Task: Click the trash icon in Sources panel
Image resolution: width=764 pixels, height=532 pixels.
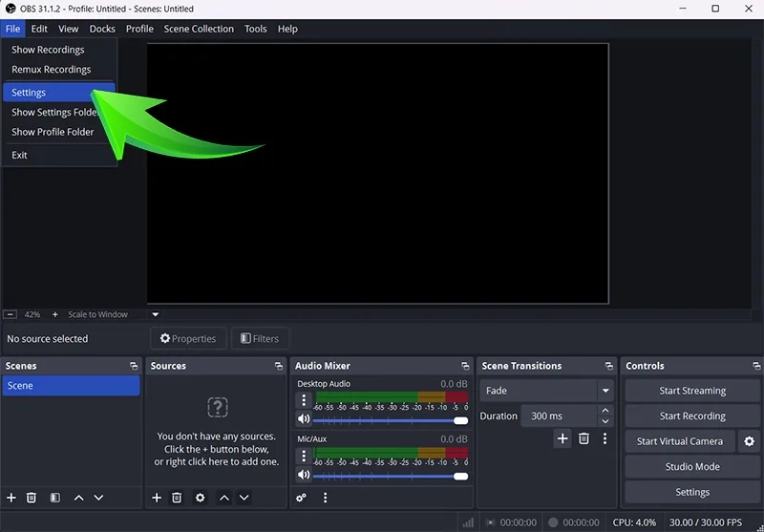Action: coord(177,498)
